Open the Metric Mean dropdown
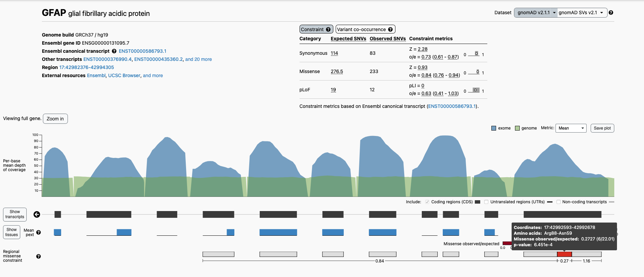Image resolution: width=644 pixels, height=277 pixels. [571, 128]
